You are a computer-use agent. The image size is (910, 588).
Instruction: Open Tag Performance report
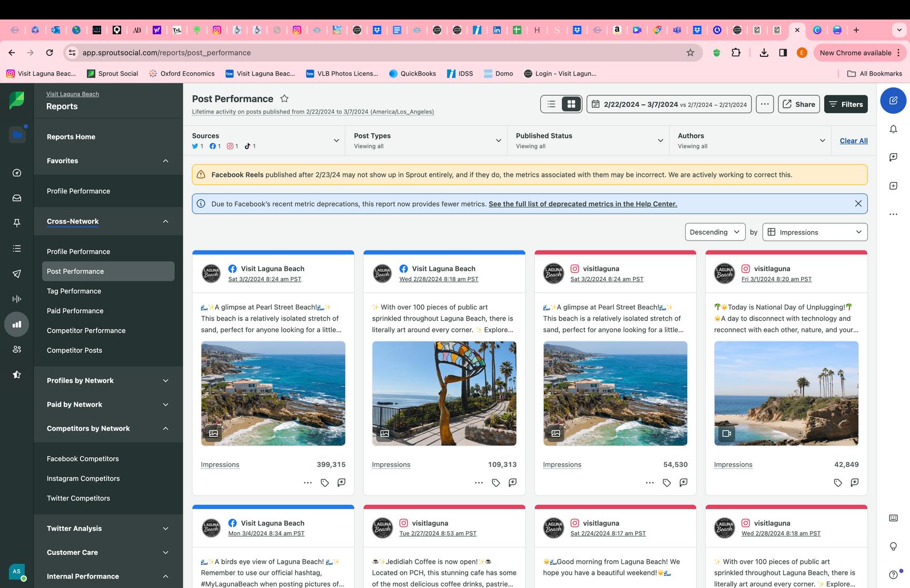[x=74, y=291]
